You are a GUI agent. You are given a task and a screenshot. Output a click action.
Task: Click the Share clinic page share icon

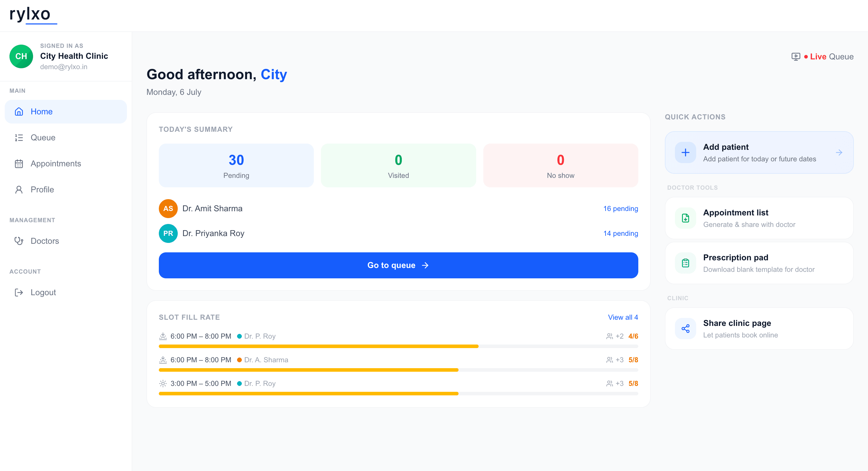685,328
